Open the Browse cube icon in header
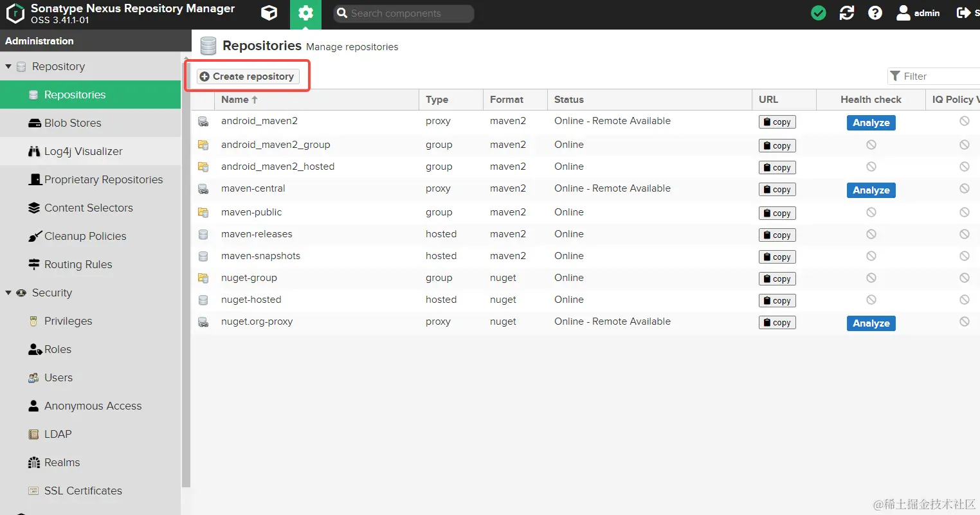Image resolution: width=980 pixels, height=515 pixels. click(x=269, y=13)
